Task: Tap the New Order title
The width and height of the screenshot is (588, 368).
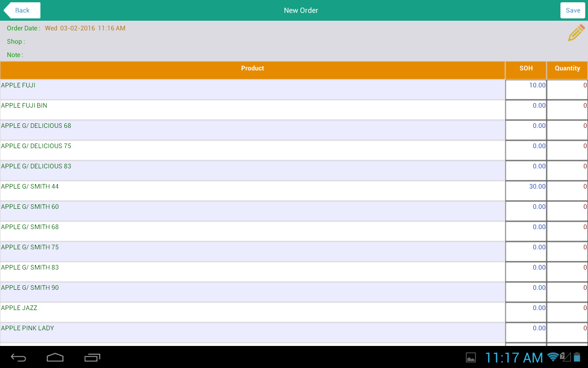Action: click(301, 10)
